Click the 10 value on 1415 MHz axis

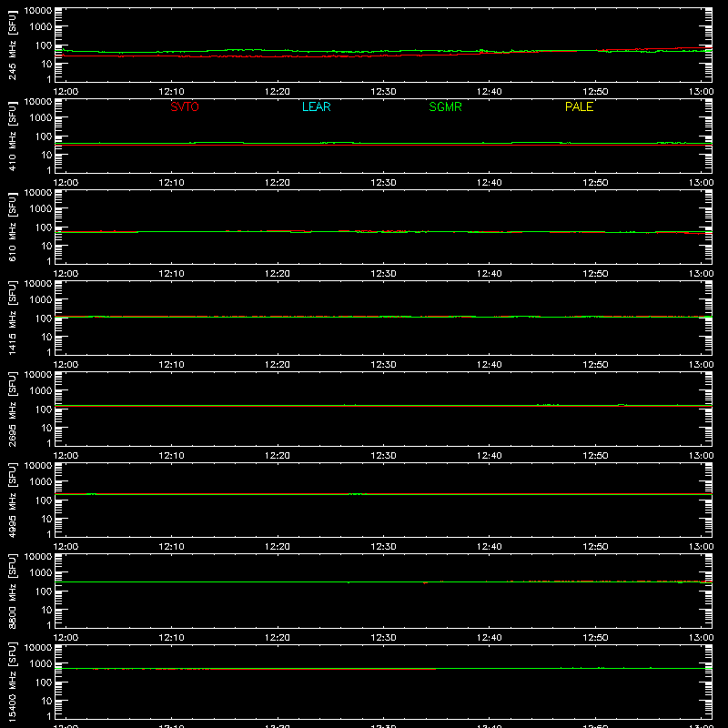[x=46, y=337]
